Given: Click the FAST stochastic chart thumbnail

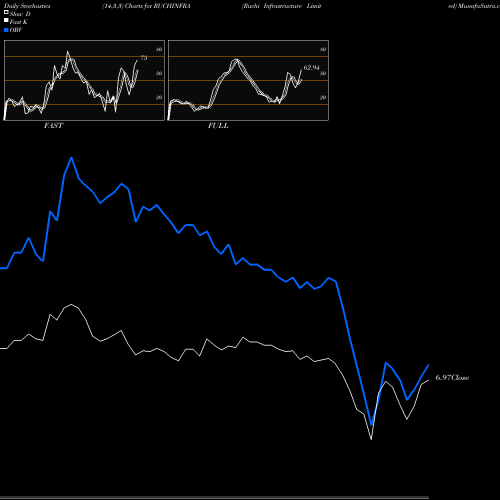Looking at the screenshot, I should [x=84, y=80].
